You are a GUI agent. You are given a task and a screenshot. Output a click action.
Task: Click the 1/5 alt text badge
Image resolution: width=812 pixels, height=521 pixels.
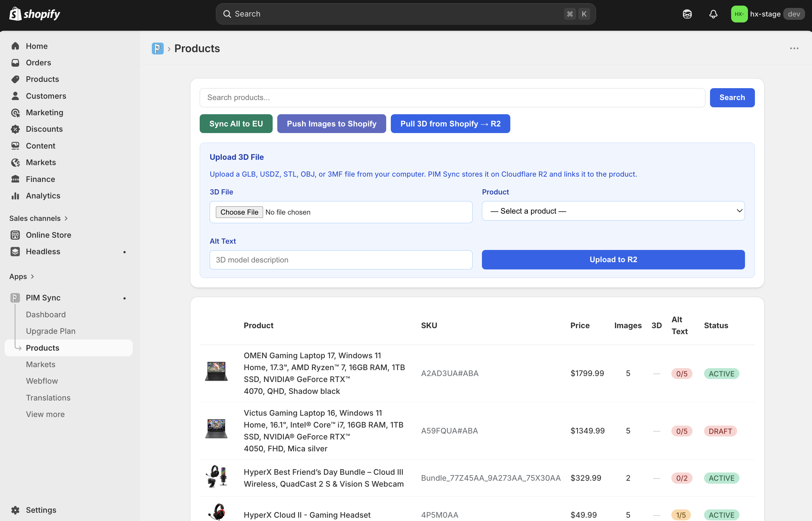pyautogui.click(x=681, y=515)
